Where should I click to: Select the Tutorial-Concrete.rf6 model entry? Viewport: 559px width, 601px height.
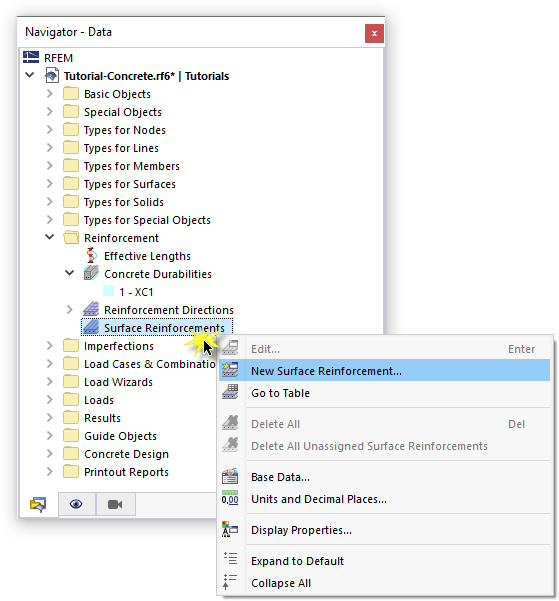[x=146, y=76]
